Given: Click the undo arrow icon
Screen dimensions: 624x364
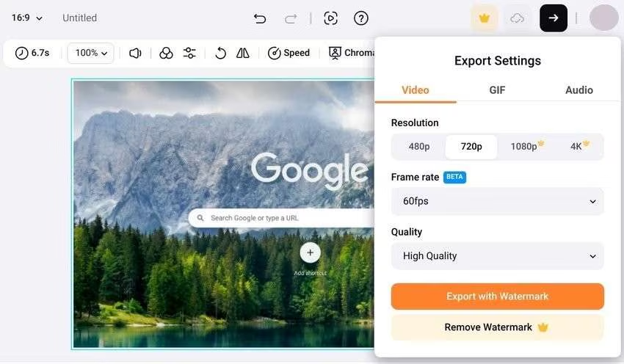Looking at the screenshot, I should click(x=260, y=18).
